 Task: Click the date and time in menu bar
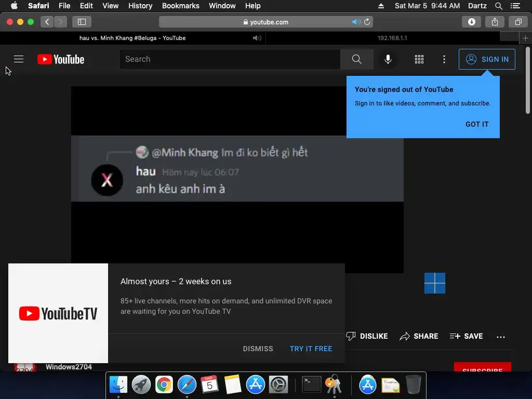click(427, 6)
